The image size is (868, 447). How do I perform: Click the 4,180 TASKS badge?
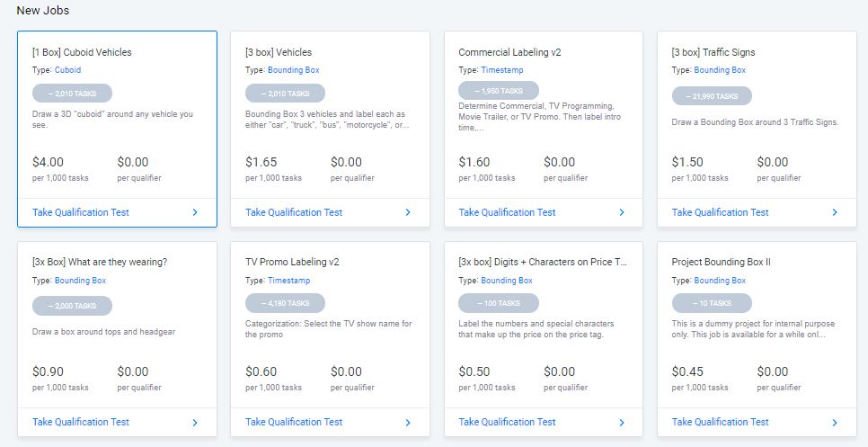click(x=285, y=303)
